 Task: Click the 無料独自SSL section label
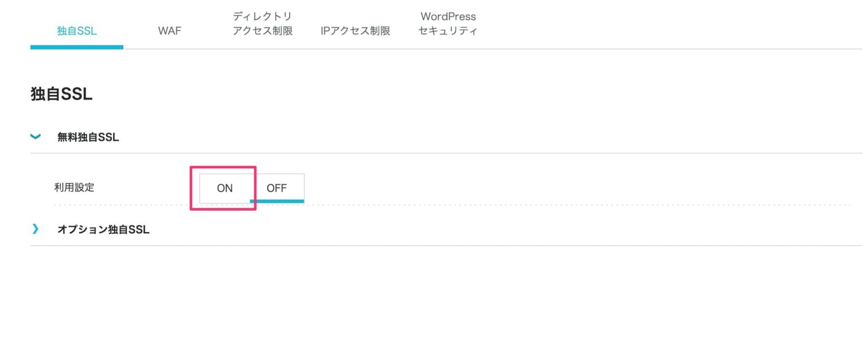(88, 137)
